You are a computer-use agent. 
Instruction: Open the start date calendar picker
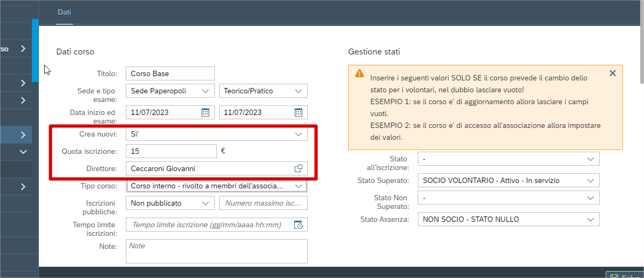(x=205, y=112)
